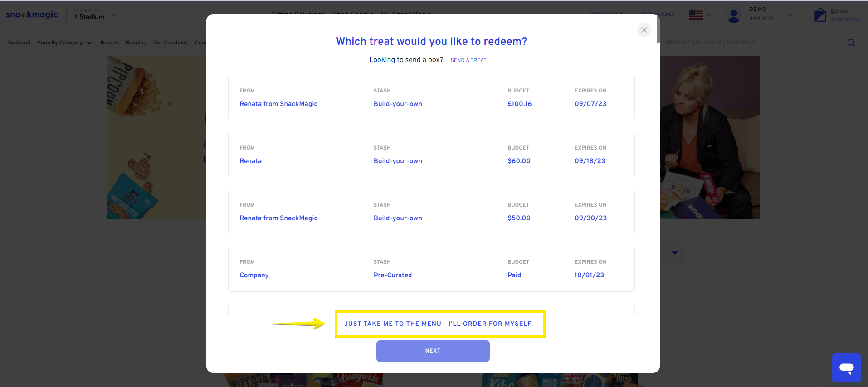Image resolution: width=868 pixels, height=387 pixels.
Task: Click the woman with snack box banner
Action: [710, 138]
